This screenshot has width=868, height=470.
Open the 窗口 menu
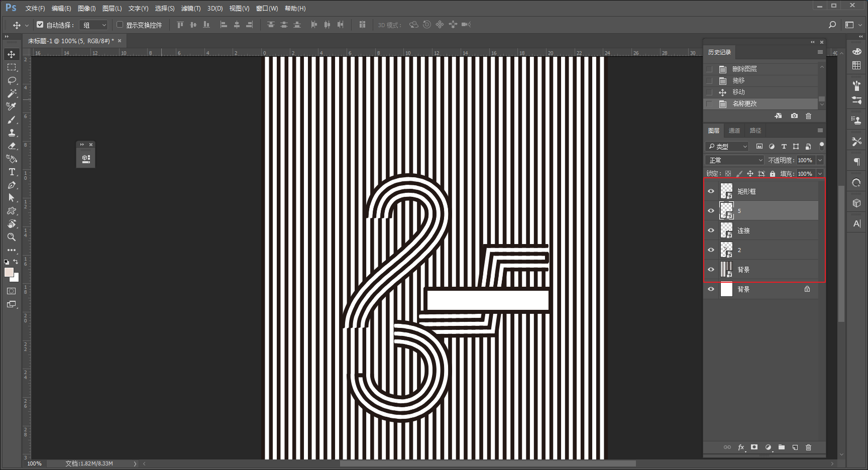(267, 9)
